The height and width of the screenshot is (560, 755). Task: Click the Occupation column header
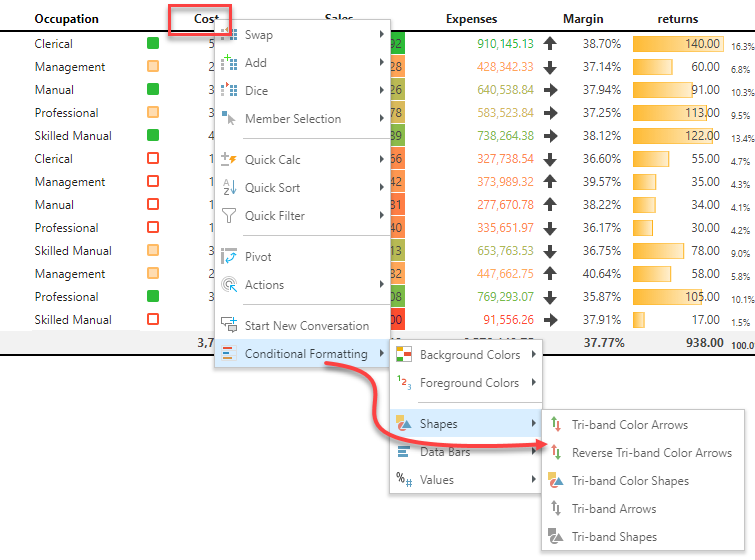(66, 19)
